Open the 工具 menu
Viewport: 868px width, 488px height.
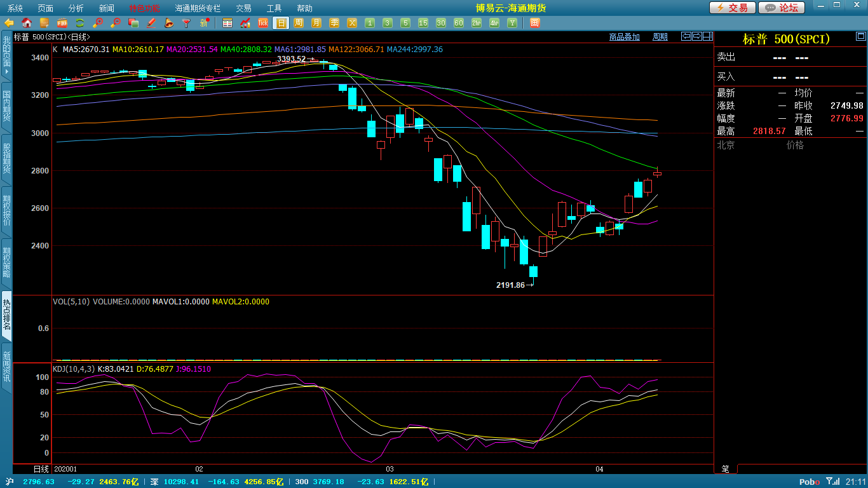tap(274, 8)
